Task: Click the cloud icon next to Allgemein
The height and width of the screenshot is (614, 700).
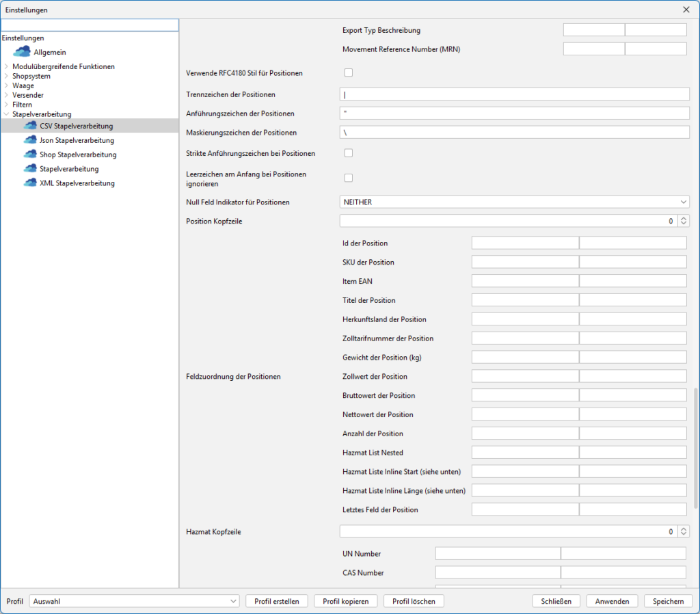Action: (x=23, y=52)
